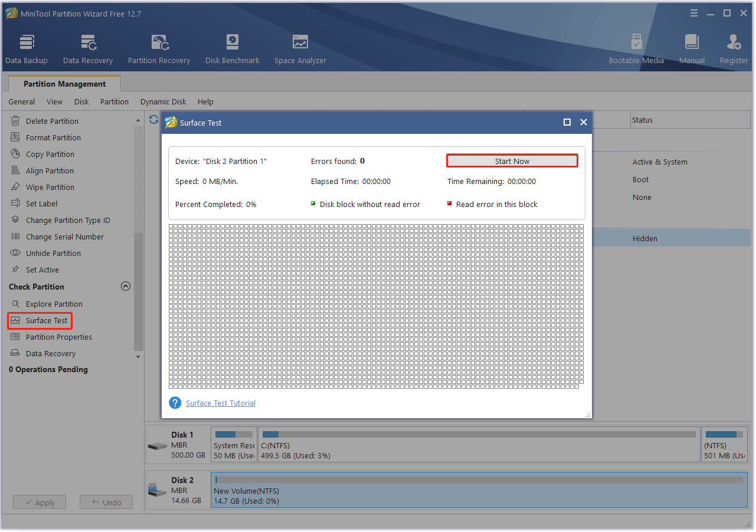Click the Percent Completed: 0% text
This screenshot has width=756, height=532.
click(216, 204)
